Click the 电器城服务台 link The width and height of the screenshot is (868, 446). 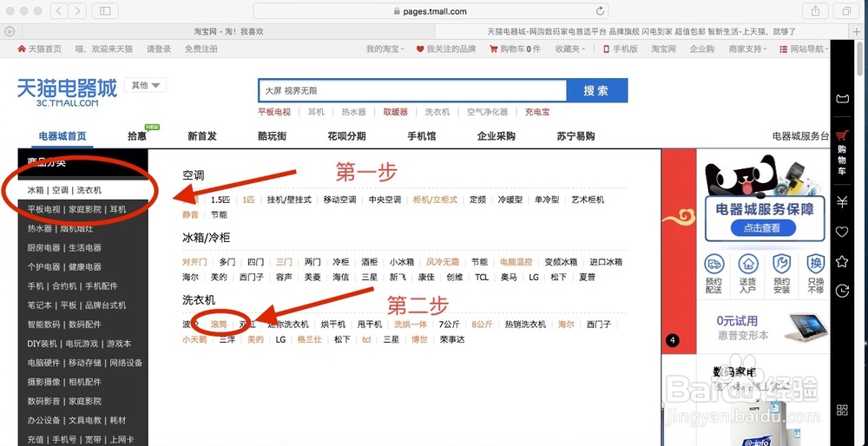[x=801, y=136]
